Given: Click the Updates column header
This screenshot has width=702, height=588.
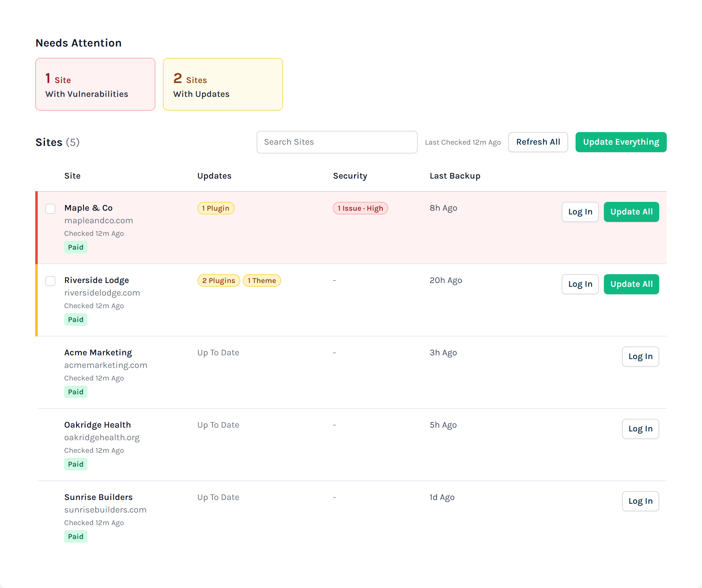Looking at the screenshot, I should pos(214,176).
